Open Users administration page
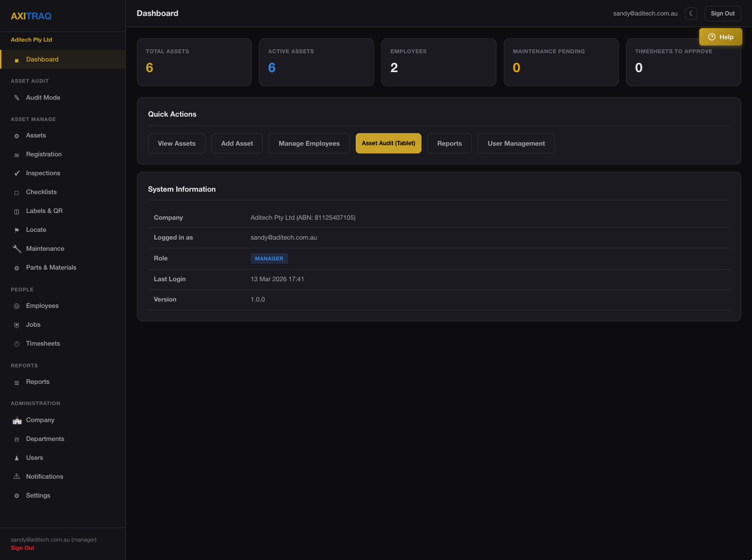 tap(63, 458)
